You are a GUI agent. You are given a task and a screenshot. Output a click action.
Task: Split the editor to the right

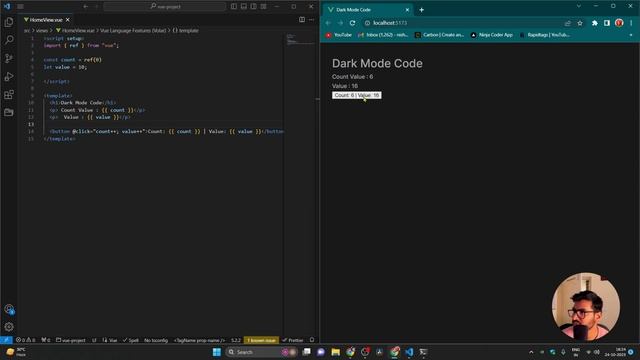pos(302,20)
